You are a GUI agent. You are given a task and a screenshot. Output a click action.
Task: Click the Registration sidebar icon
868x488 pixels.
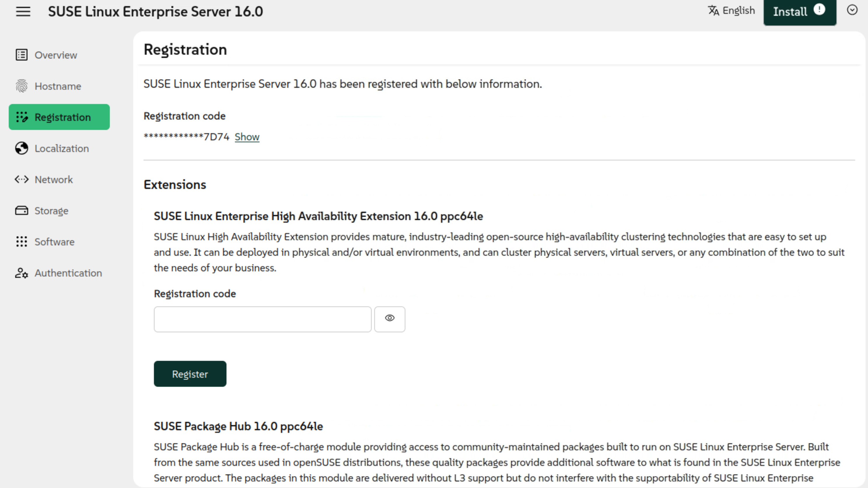(22, 117)
